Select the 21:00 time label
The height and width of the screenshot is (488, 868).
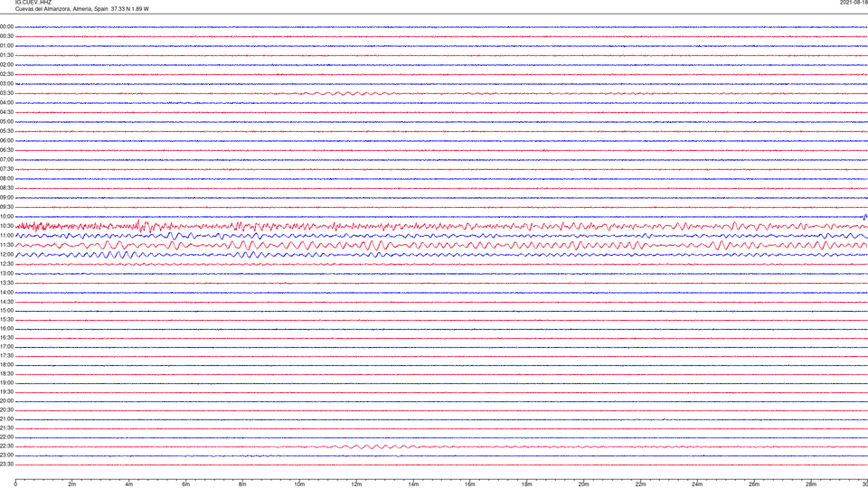6,418
